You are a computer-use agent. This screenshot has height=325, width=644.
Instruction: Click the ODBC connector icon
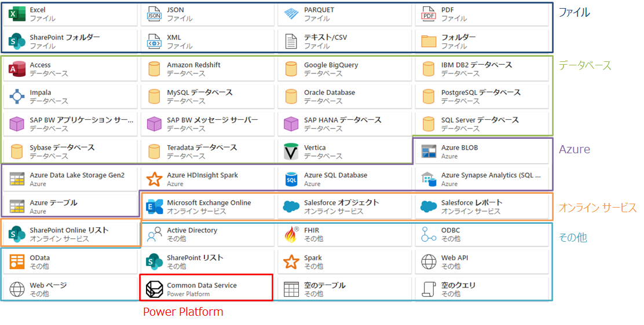click(x=429, y=234)
